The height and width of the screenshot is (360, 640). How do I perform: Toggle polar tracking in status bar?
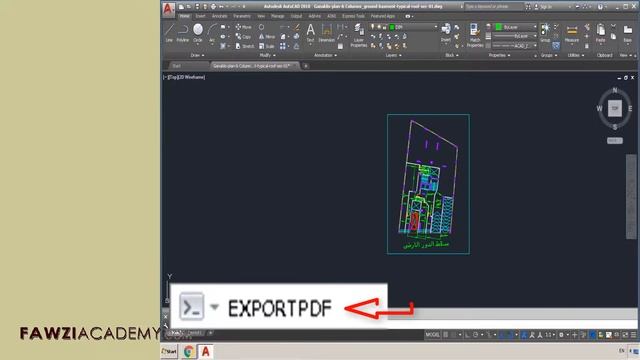(476, 335)
